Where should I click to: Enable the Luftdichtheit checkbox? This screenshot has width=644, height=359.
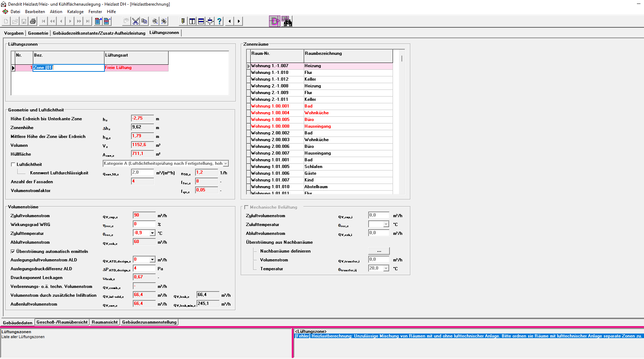click(x=13, y=164)
